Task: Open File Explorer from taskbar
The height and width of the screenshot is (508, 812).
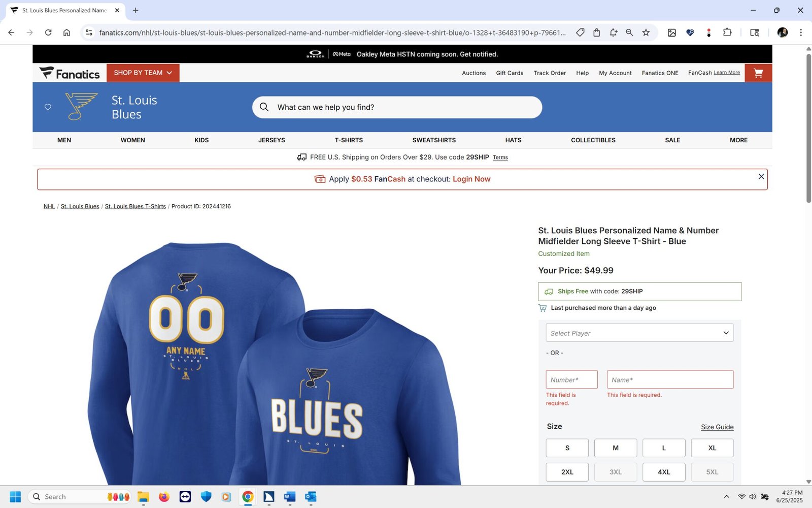Action: tap(143, 497)
